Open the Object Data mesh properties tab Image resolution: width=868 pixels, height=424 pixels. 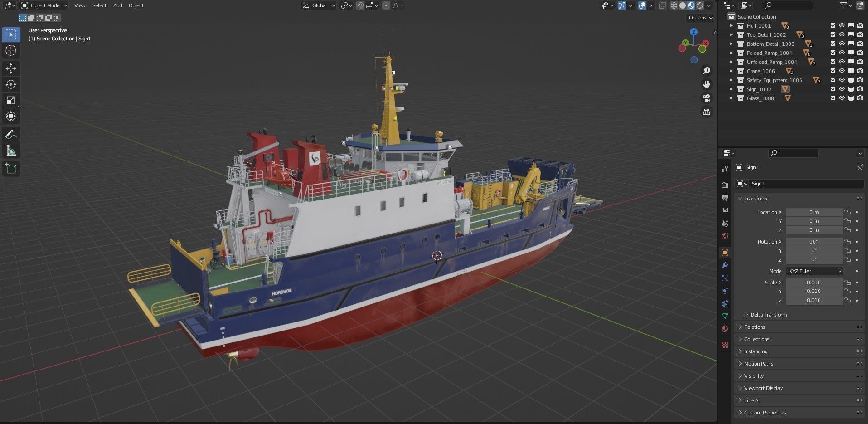pyautogui.click(x=724, y=316)
